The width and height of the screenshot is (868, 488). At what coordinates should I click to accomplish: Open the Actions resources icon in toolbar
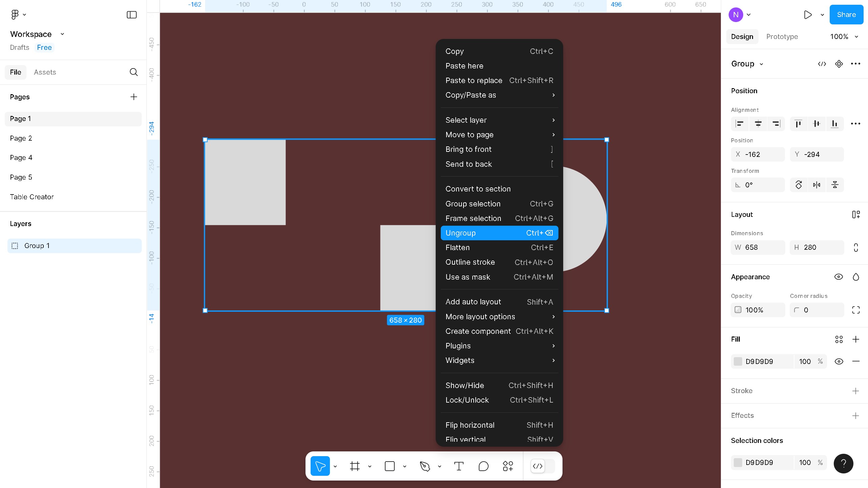508,466
